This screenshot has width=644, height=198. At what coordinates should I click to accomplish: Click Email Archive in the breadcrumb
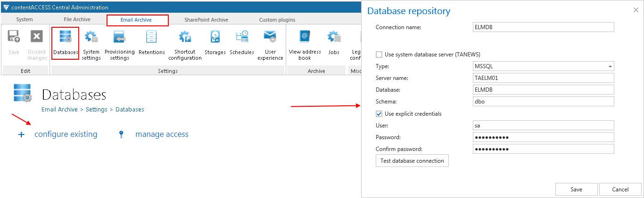click(59, 109)
